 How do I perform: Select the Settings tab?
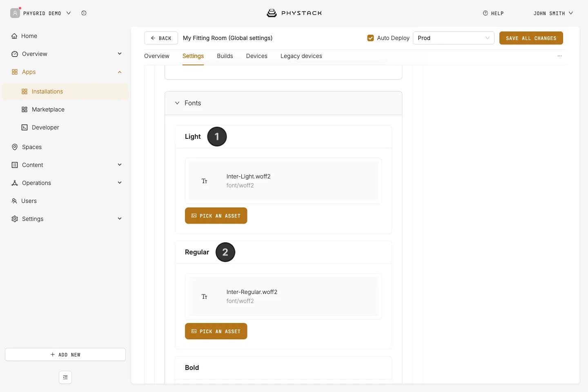pyautogui.click(x=193, y=56)
